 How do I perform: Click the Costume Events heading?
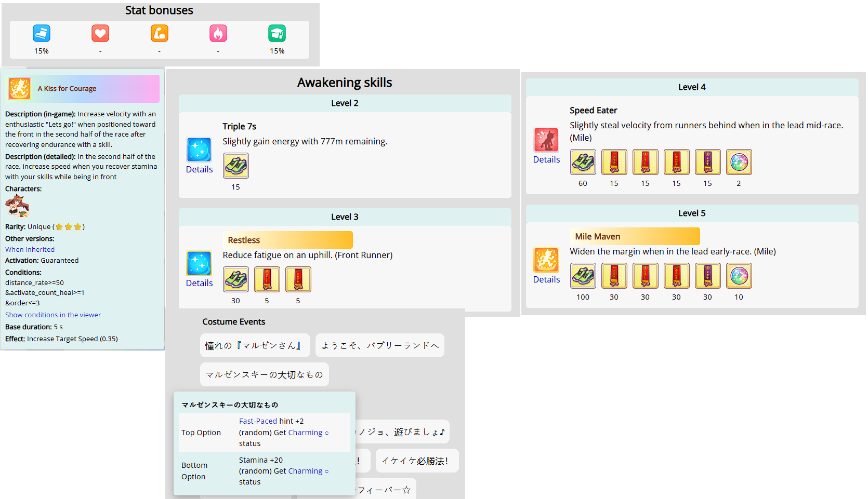pos(234,322)
